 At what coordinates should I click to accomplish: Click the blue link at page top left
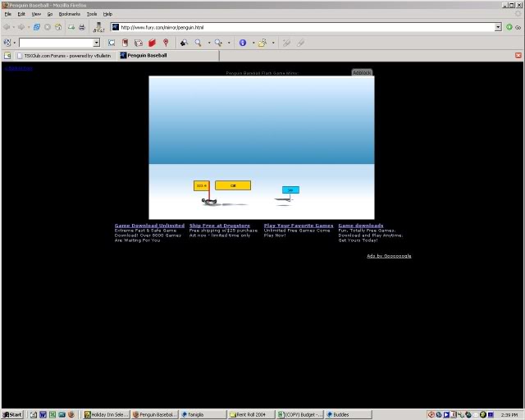tap(18, 68)
